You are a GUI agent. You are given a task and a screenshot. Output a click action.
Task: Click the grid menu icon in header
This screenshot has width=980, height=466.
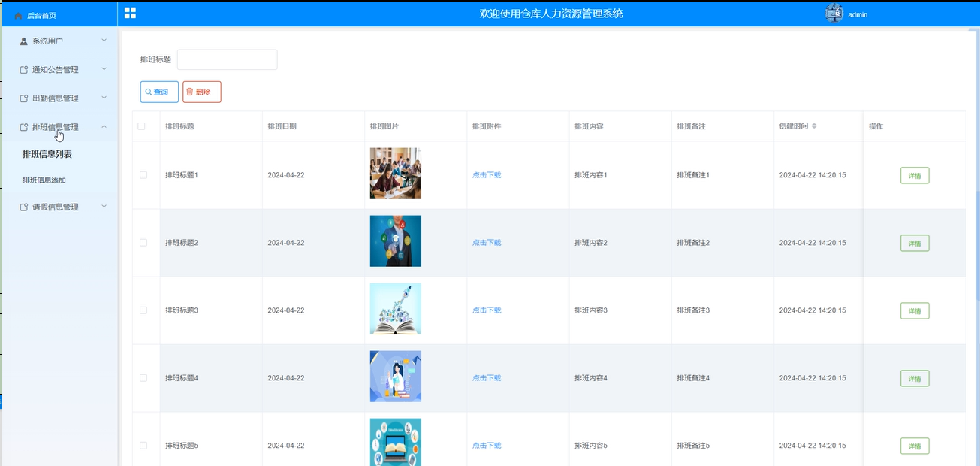(130, 13)
